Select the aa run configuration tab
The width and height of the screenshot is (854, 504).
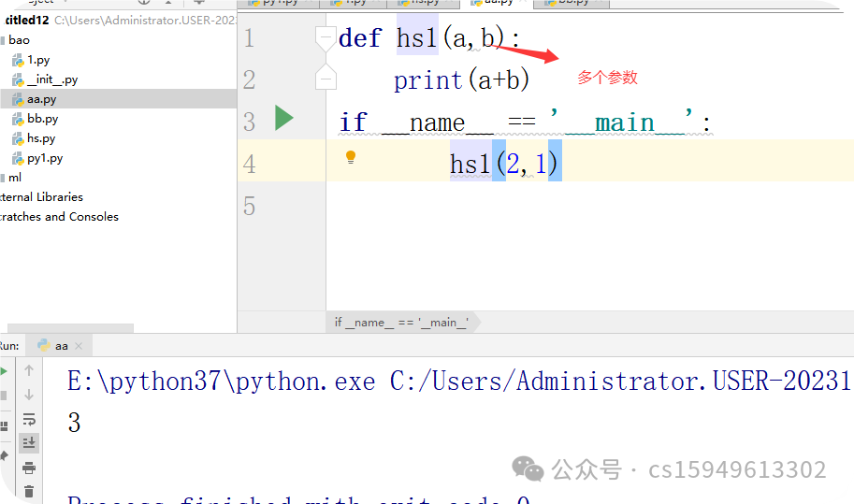(61, 346)
